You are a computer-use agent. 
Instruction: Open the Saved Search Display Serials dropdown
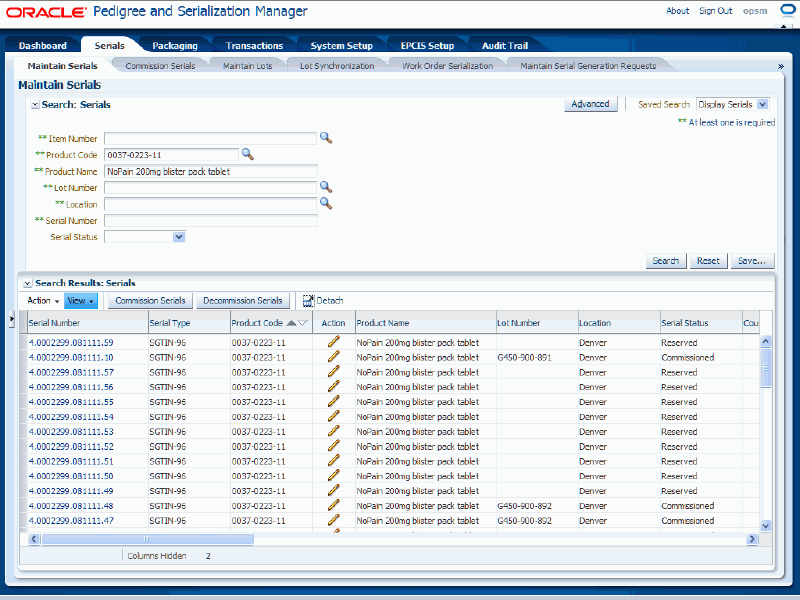tap(762, 104)
